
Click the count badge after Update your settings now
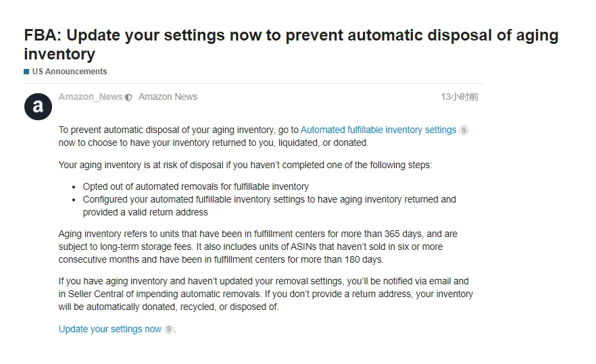tap(169, 329)
